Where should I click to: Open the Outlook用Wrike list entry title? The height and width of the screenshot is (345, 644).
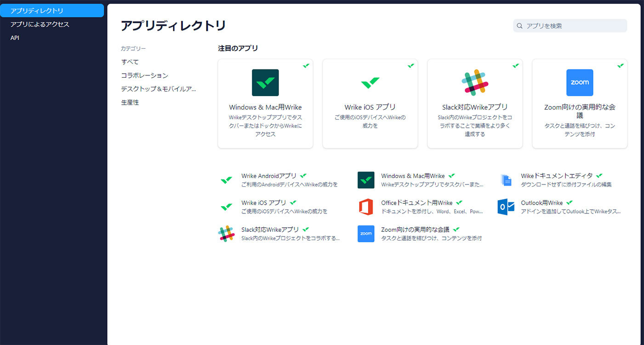[541, 203]
